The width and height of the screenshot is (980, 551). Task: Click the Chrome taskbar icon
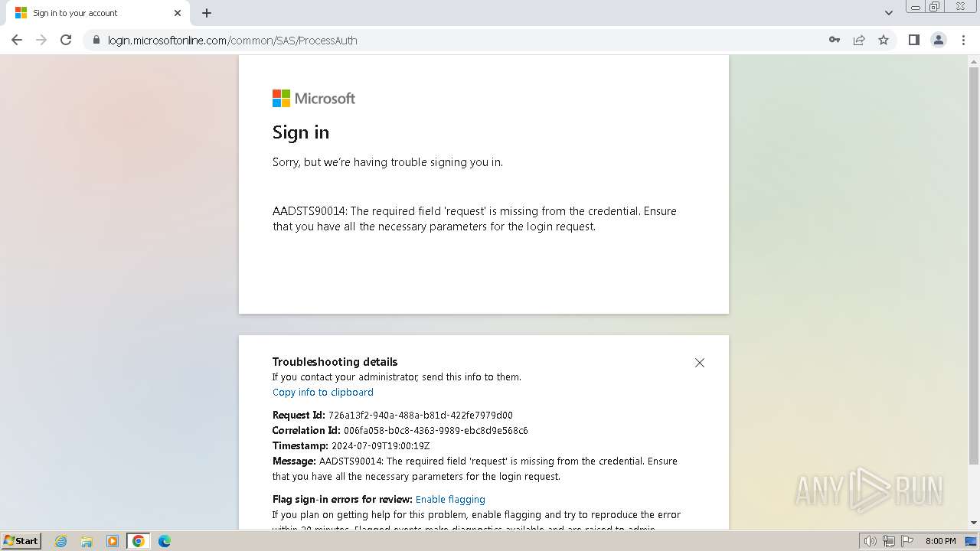pos(139,541)
